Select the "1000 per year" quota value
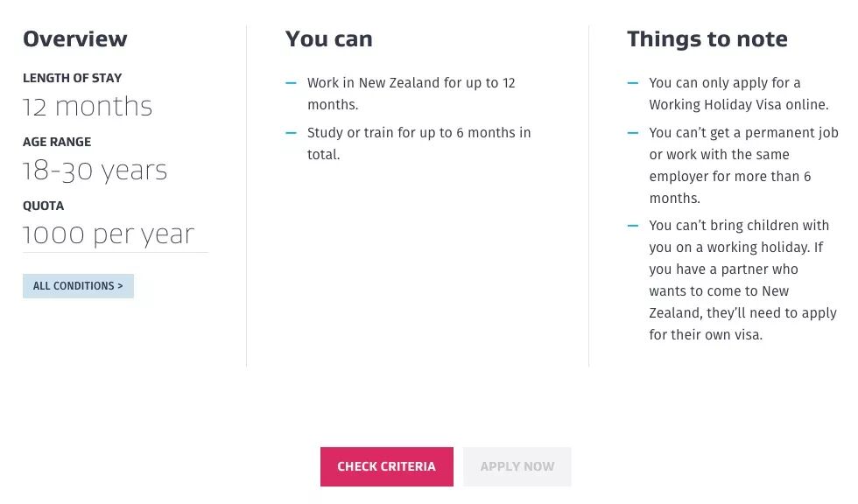 (109, 234)
